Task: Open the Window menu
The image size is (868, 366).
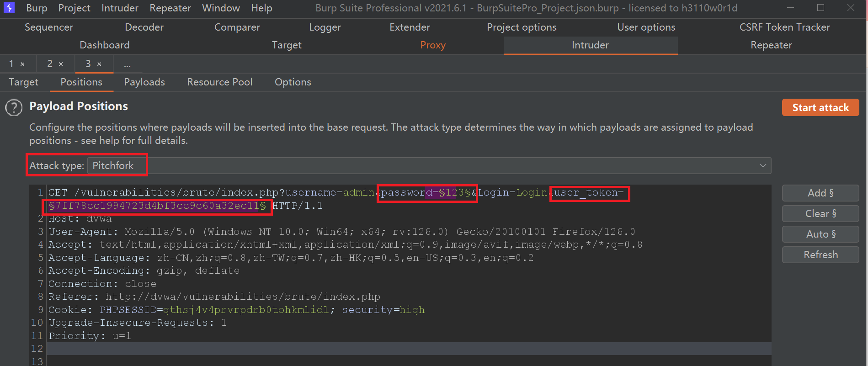Action: point(221,8)
